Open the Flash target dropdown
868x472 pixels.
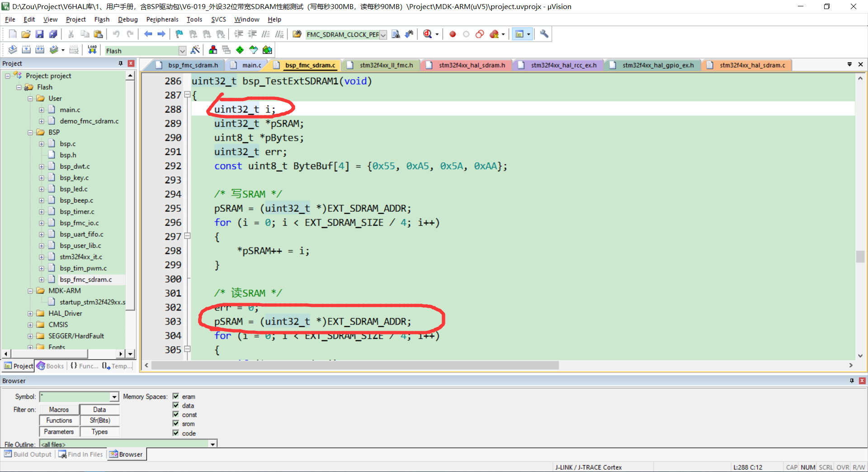pyautogui.click(x=182, y=51)
